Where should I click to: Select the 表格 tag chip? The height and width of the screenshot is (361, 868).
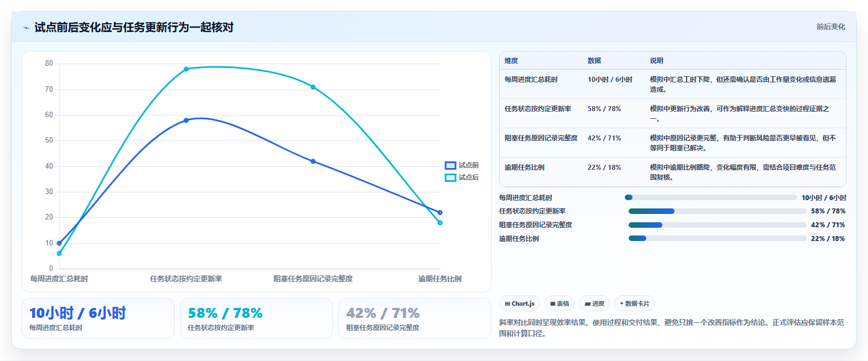coord(560,304)
